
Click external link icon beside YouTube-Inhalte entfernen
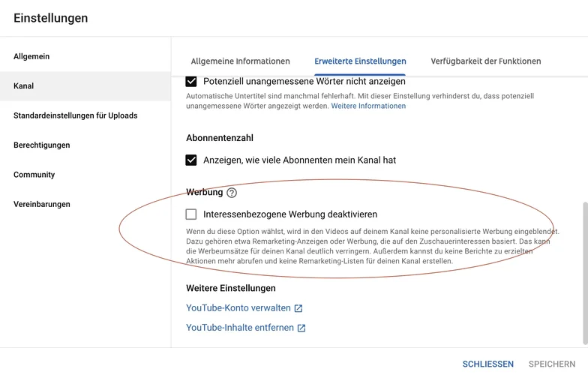click(x=301, y=328)
